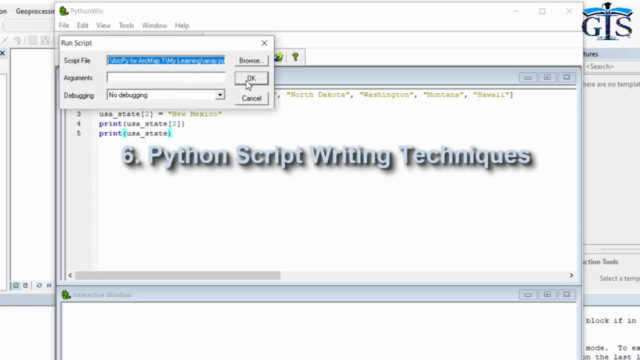Click the Search box in templates panel

coord(612,67)
